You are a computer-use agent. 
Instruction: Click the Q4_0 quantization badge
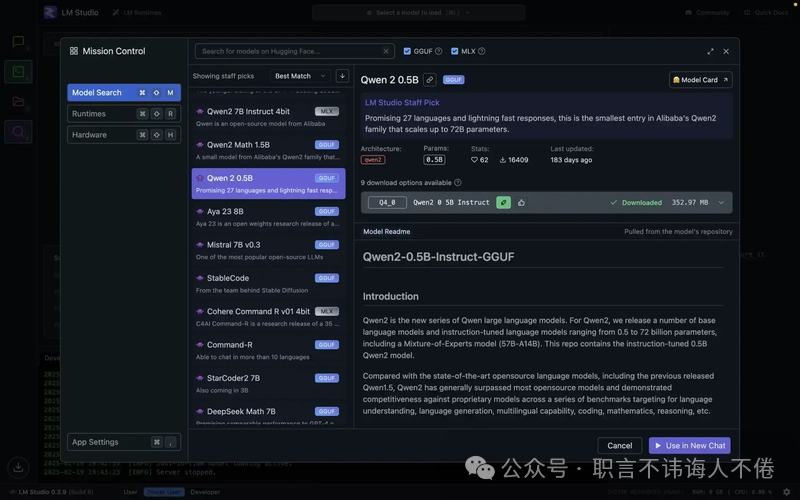click(387, 203)
